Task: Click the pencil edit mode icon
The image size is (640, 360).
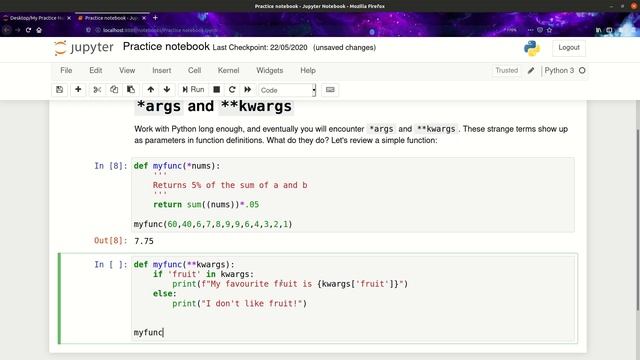Action: [531, 71]
